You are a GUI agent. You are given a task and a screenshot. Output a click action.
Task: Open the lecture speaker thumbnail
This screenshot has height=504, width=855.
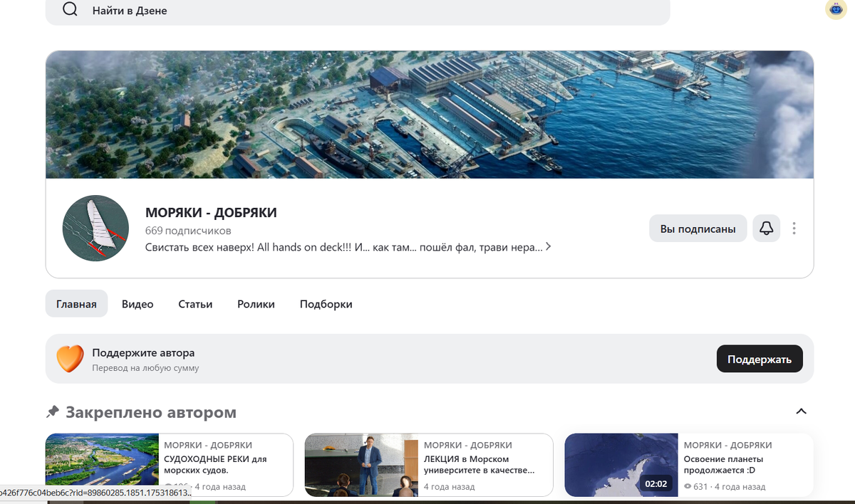click(x=362, y=465)
